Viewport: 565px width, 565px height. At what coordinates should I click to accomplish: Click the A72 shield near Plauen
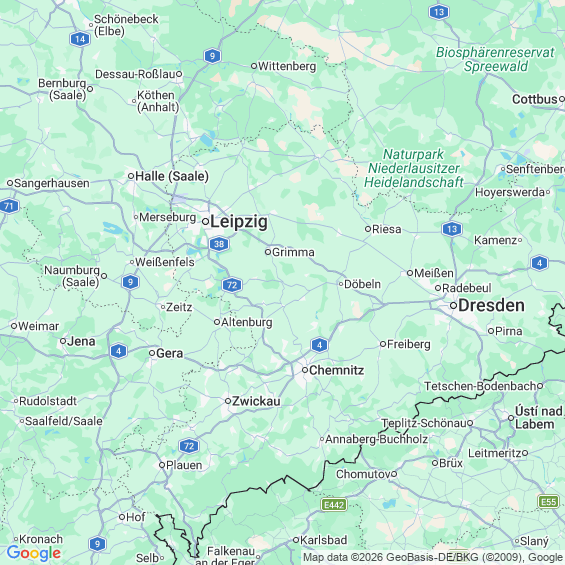(x=189, y=446)
